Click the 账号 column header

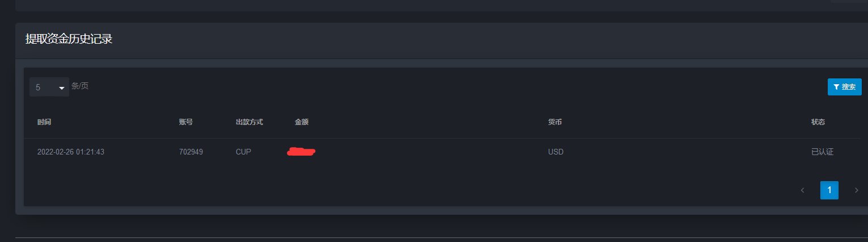pos(186,122)
